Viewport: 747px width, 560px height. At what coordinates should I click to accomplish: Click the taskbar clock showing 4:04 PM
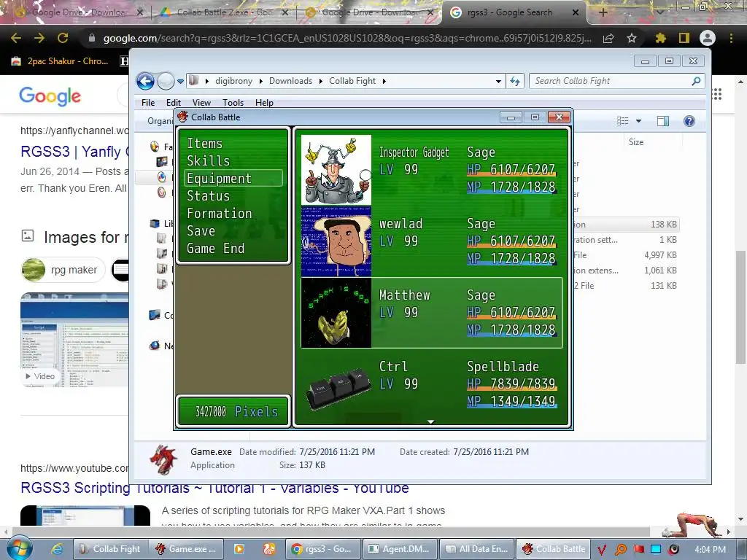710,549
